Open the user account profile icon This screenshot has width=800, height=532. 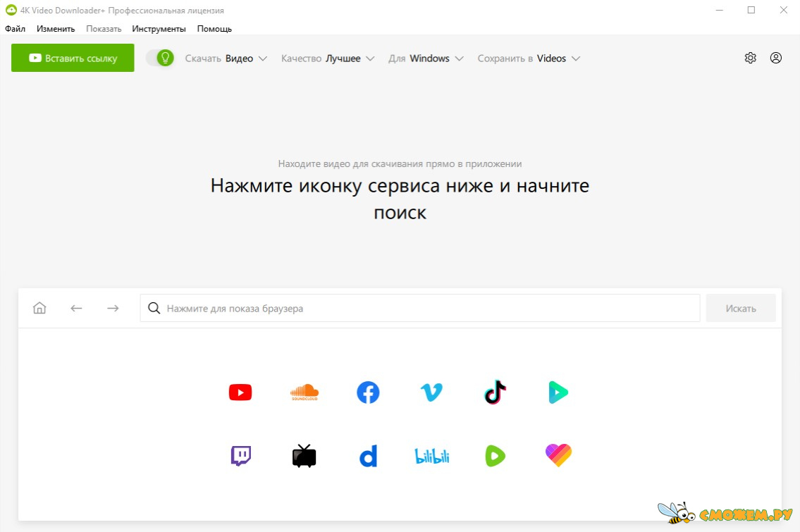[775, 58]
